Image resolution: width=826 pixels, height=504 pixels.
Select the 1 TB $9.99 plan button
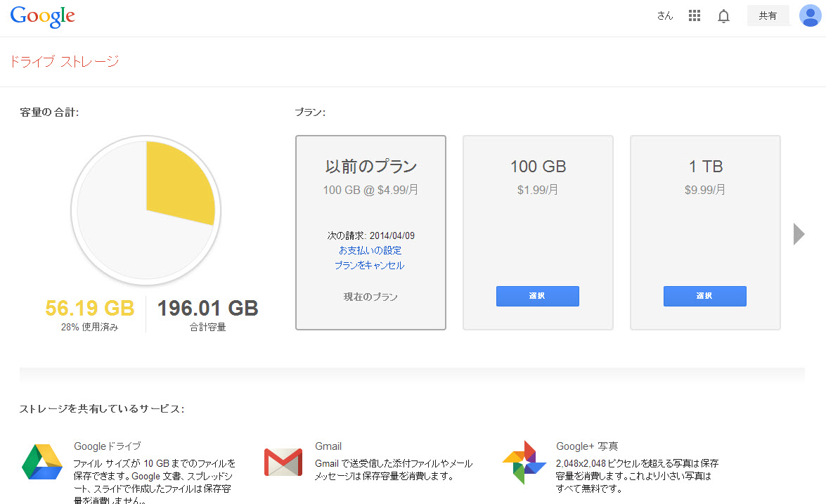[x=705, y=296]
